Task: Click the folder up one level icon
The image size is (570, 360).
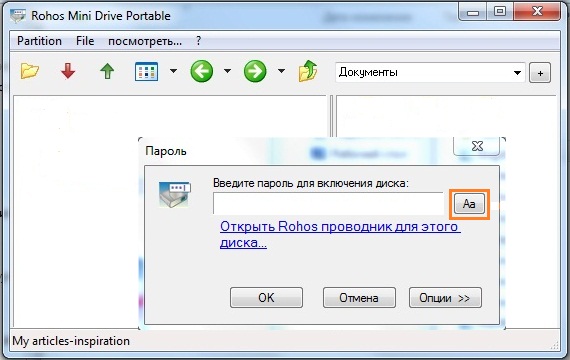Action: point(308,71)
